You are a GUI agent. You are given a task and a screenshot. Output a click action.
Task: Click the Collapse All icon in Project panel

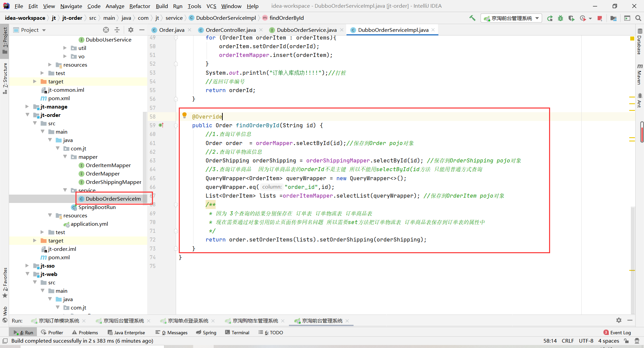[117, 30]
